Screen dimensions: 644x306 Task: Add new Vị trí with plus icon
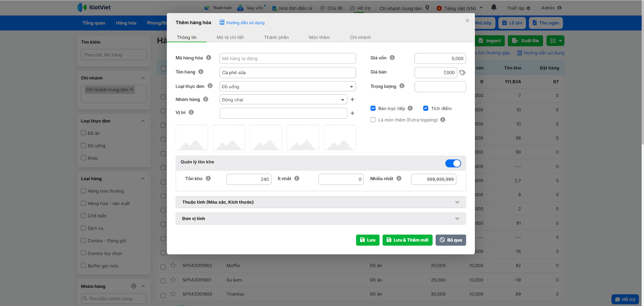pyautogui.click(x=352, y=114)
